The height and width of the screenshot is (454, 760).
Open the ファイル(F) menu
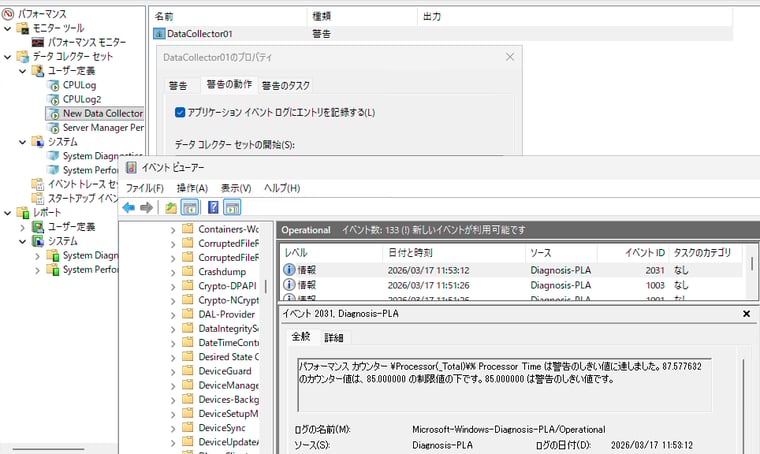point(144,188)
